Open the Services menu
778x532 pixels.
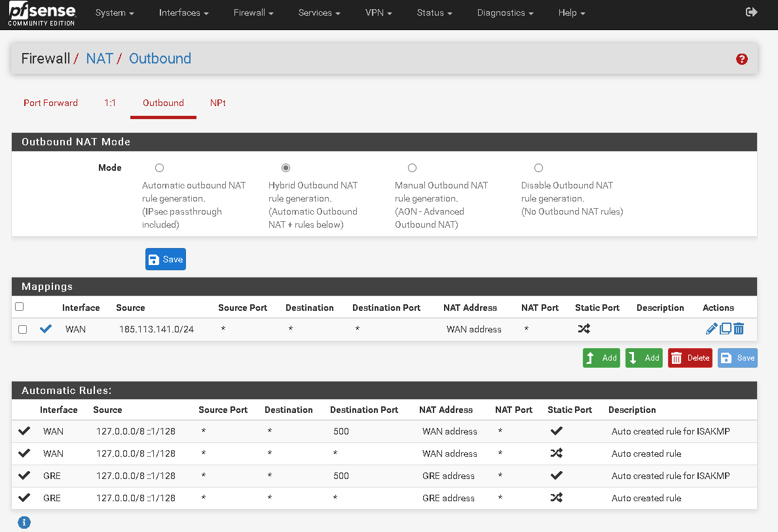[x=319, y=13]
